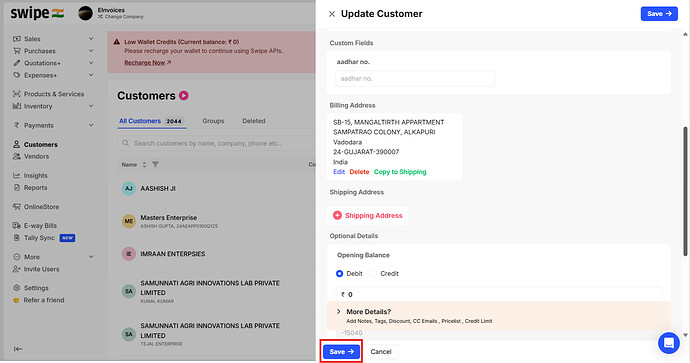Click Recharge Now link
690x363 pixels.
coord(147,63)
